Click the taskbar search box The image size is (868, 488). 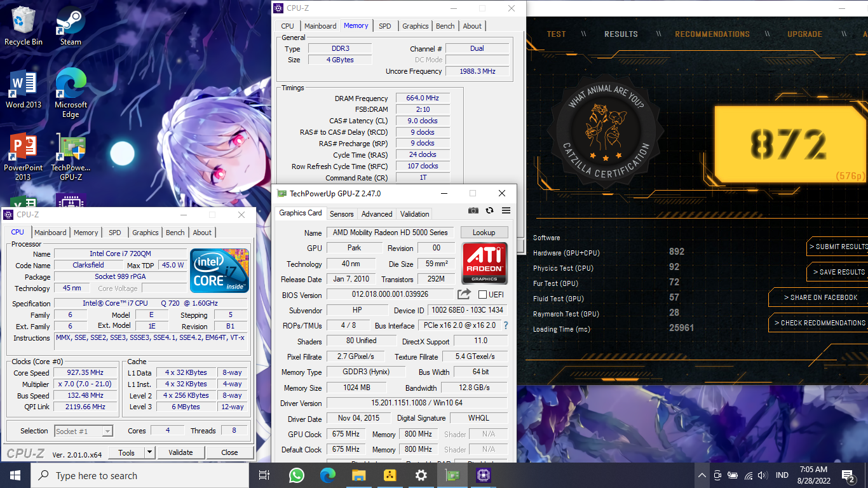139,475
